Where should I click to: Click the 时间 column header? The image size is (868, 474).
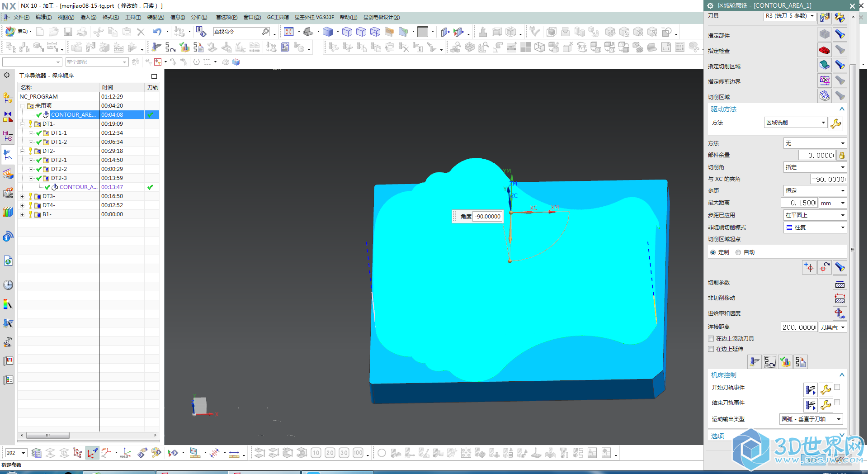(x=122, y=88)
